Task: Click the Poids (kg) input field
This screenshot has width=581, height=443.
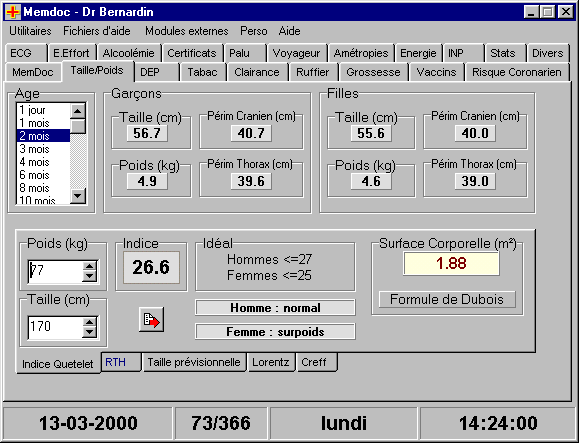Action: click(55, 272)
